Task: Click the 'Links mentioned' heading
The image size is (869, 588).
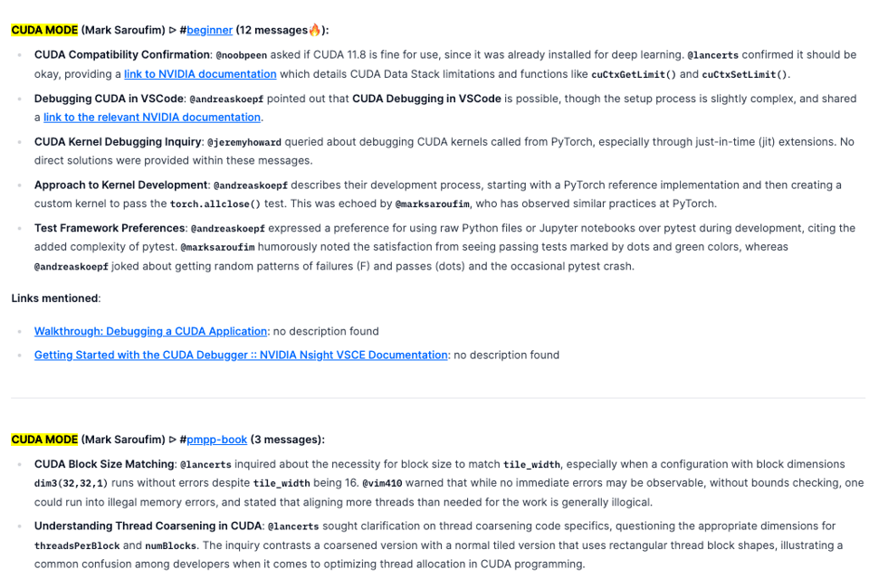Action: tap(55, 298)
